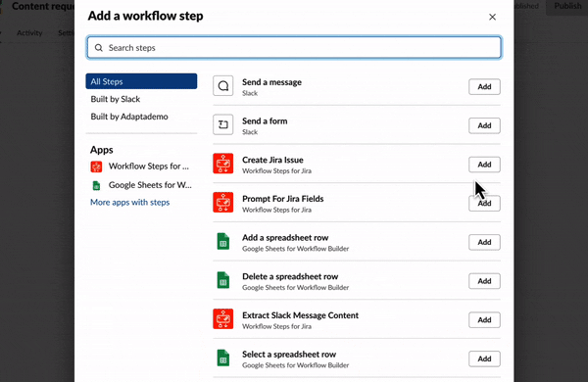This screenshot has height=382, width=588.
Task: Click the Send a form icon
Action: [x=223, y=124]
